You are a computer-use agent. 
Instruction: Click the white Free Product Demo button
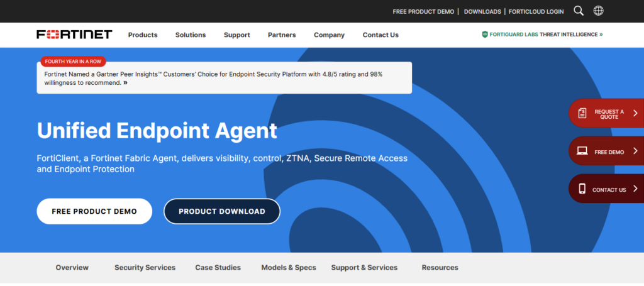pos(94,211)
